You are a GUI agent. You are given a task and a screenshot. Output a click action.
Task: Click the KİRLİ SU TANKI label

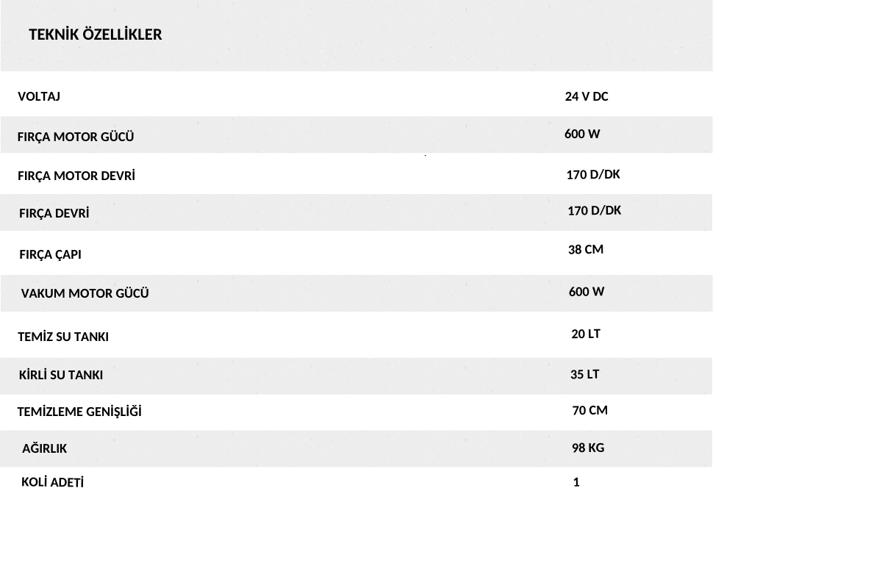pyautogui.click(x=61, y=375)
